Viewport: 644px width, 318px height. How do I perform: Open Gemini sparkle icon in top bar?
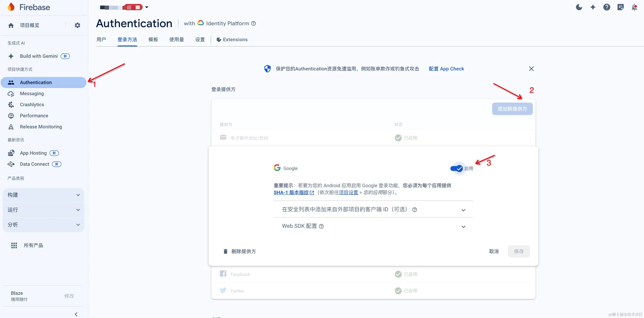click(x=593, y=7)
